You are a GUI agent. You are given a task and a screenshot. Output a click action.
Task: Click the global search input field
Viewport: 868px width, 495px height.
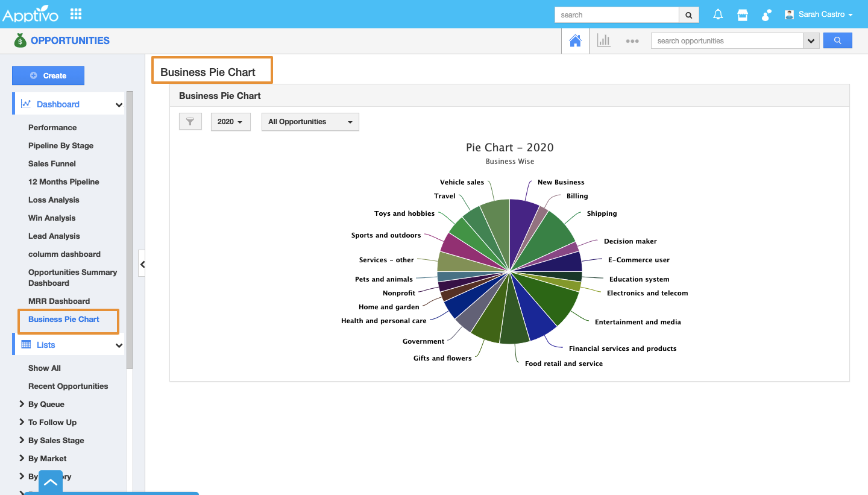click(617, 15)
